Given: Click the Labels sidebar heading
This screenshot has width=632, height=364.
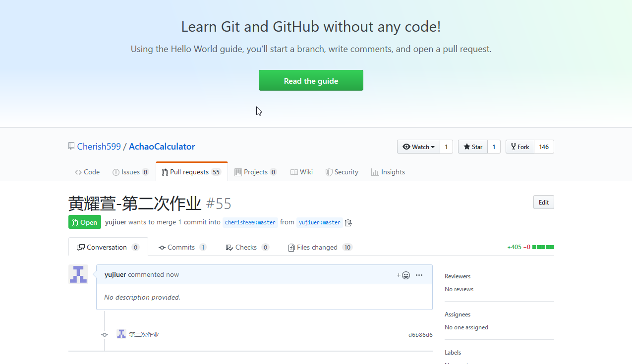Looking at the screenshot, I should tap(453, 353).
